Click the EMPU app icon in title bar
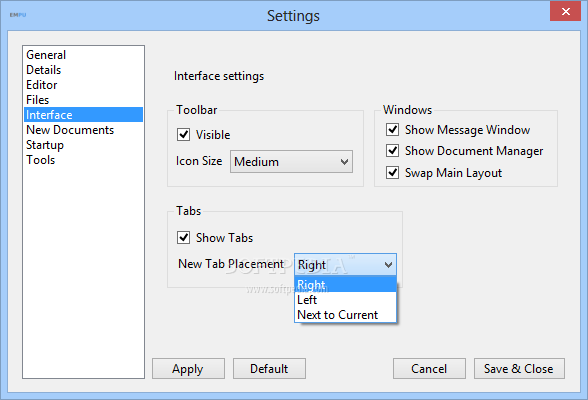The width and height of the screenshot is (588, 400). coord(18,15)
